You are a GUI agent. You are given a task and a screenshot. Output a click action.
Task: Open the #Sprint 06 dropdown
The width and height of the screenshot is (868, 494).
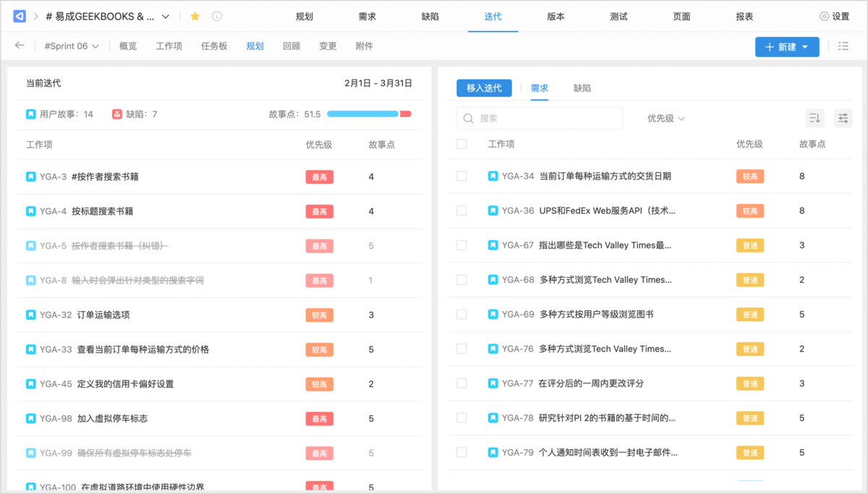71,46
